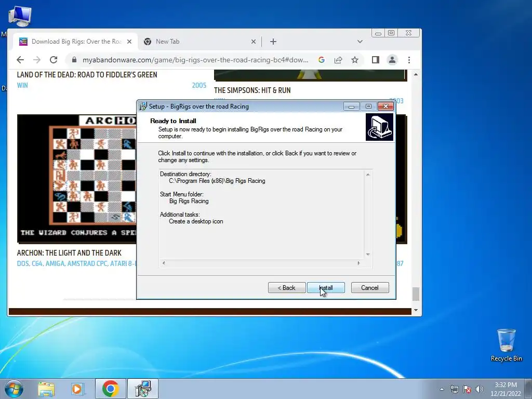Click Chrome's forward navigation arrow
Screen dimensions: 532x399
pyautogui.click(x=37, y=60)
